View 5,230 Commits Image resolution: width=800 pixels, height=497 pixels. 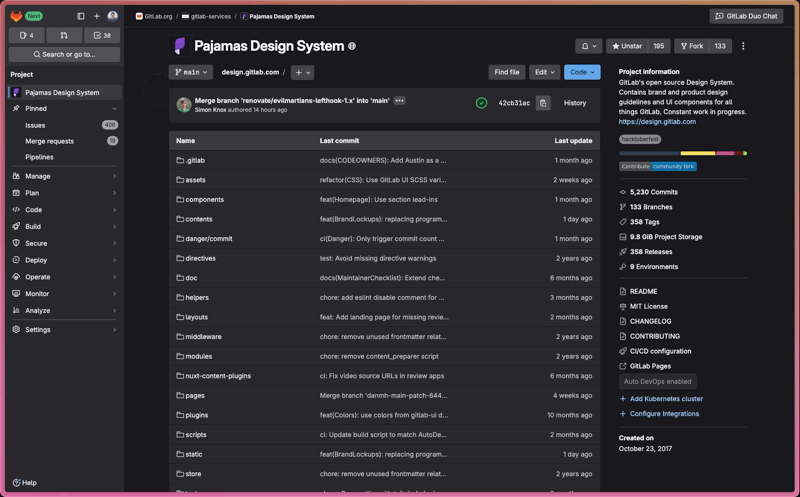tap(648, 192)
